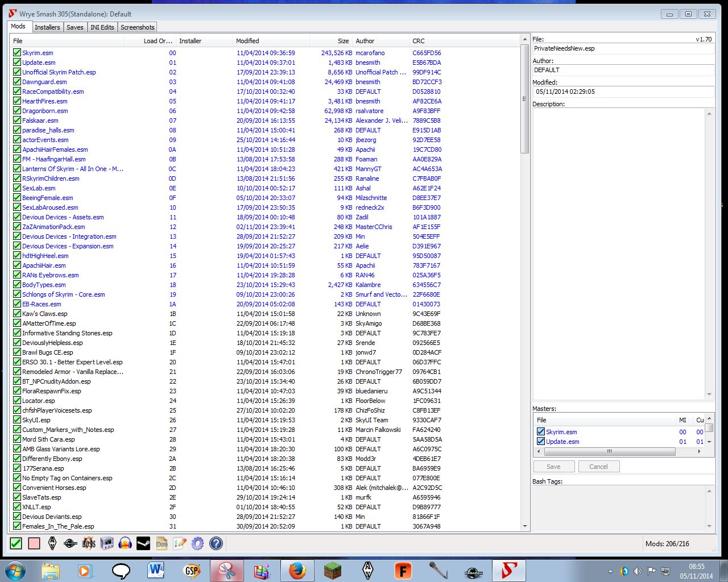Screen dimensions: 728x582
Task: Open Creation Kit from the bottom toolbar
Action: 71,543
